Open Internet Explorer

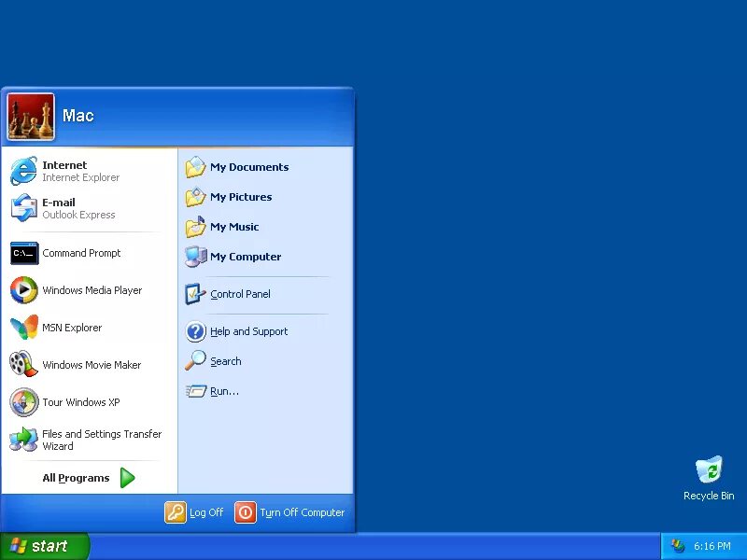[x=65, y=171]
